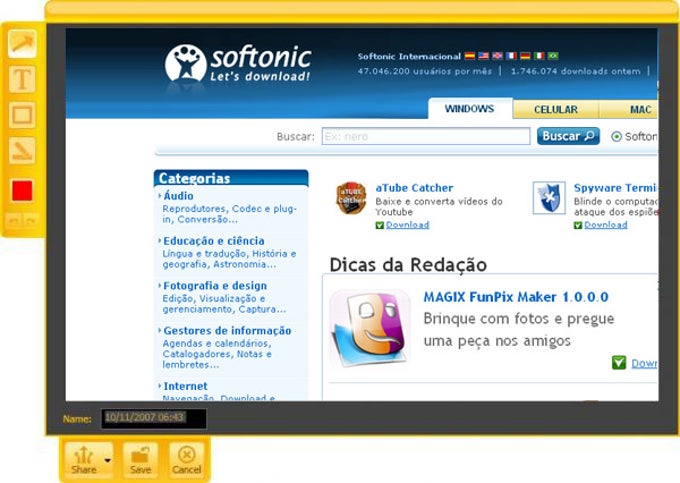Click the Baixe e converta vídeos description
Screen dimensions: 680x483
439,206
